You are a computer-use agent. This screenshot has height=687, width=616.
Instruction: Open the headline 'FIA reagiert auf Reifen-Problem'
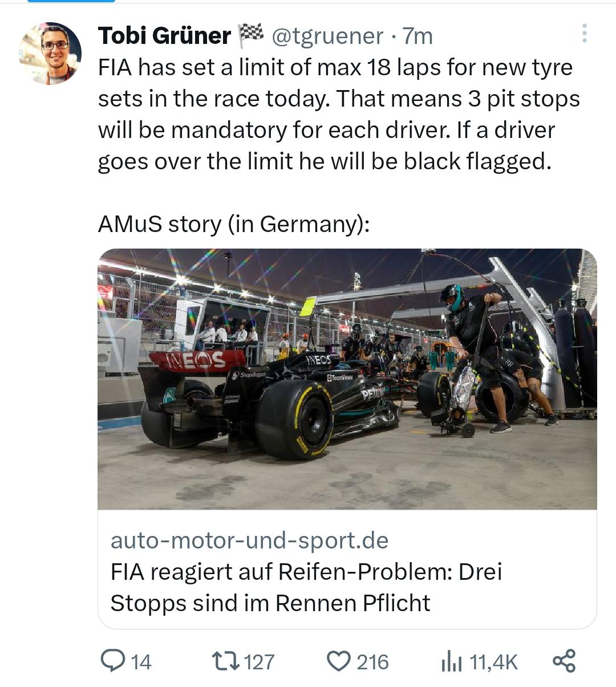[306, 587]
